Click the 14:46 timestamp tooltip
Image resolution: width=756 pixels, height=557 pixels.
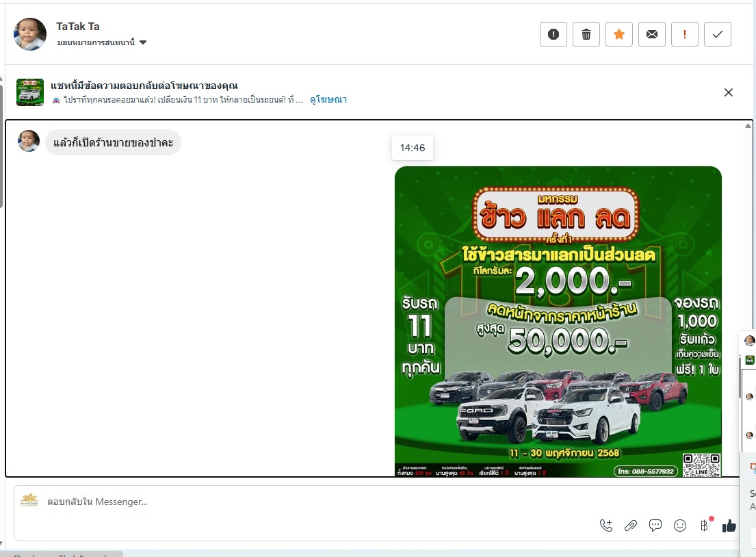[x=413, y=148]
